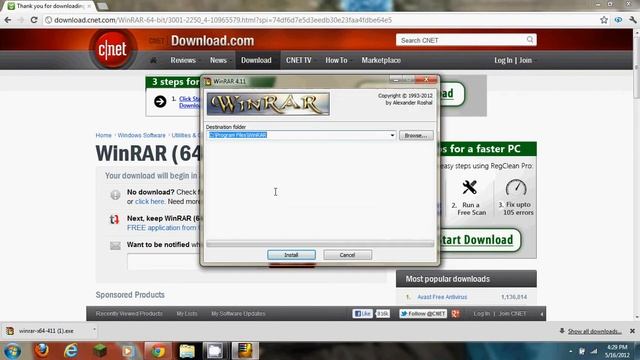Click the Join link in header
The height and width of the screenshot is (360, 640).
[x=526, y=60]
